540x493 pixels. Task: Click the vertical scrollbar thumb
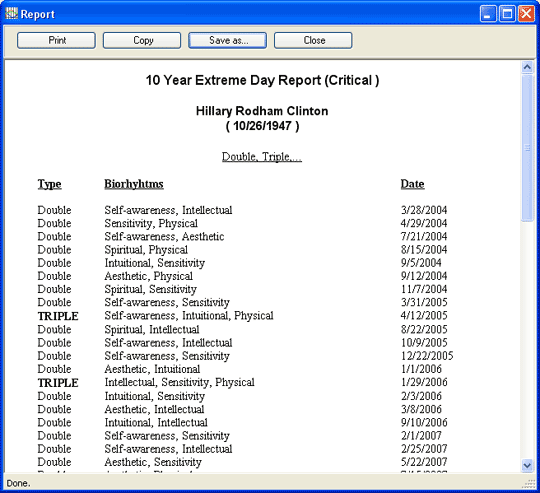527,148
